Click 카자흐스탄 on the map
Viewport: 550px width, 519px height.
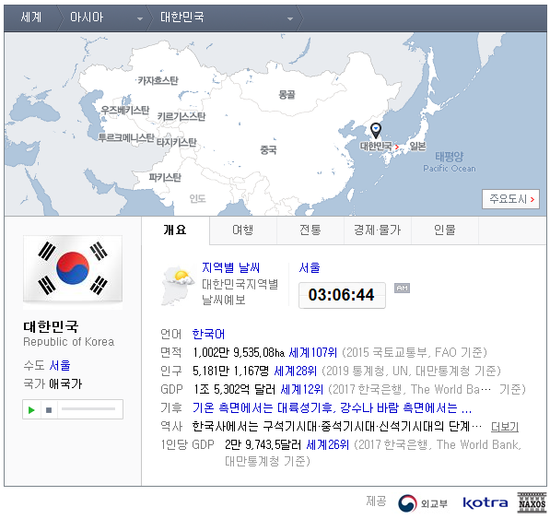(158, 81)
